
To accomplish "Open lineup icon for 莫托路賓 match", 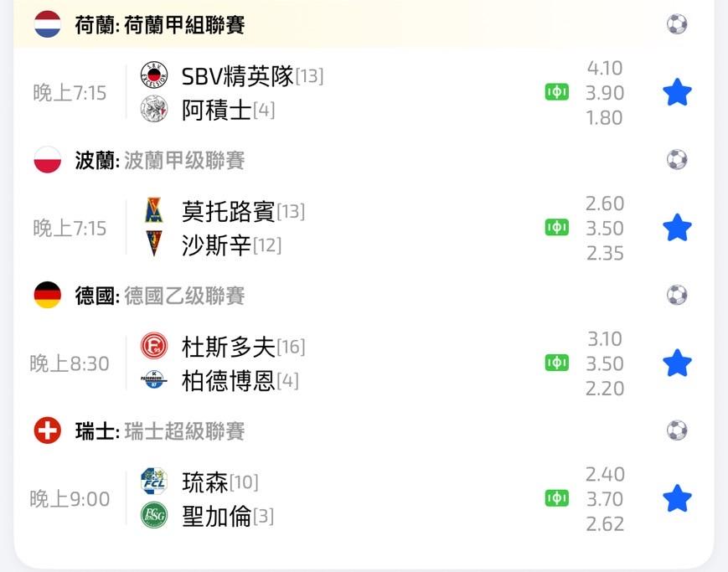I will tap(557, 228).
